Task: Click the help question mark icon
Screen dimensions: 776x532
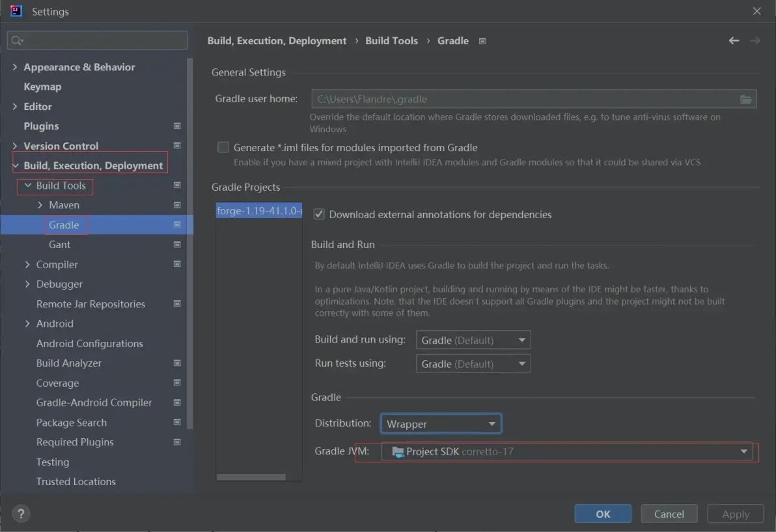Action: (x=21, y=513)
